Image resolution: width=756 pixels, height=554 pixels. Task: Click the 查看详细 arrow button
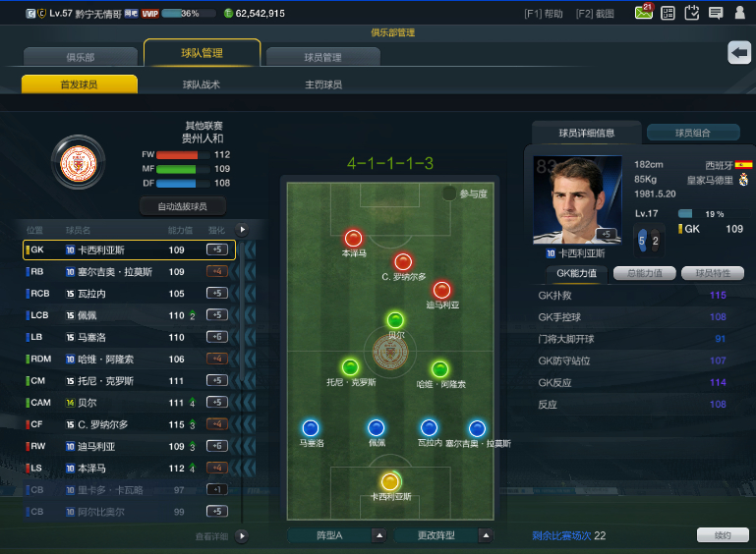click(x=242, y=535)
